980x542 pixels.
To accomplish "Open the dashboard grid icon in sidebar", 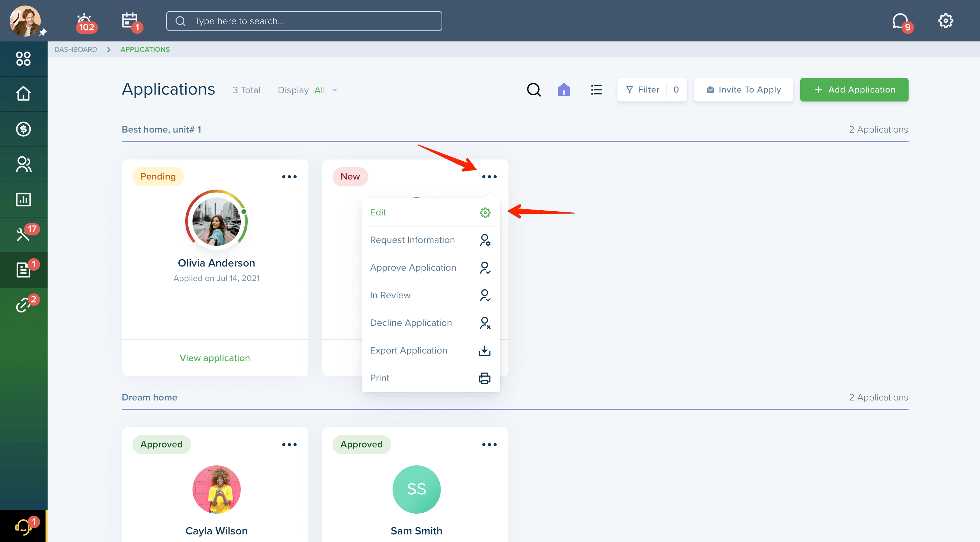I will coord(23,59).
